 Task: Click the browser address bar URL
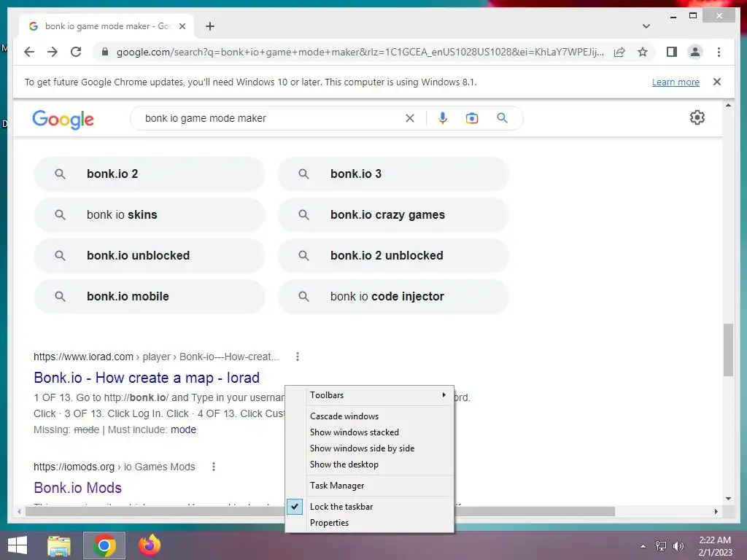(x=360, y=52)
